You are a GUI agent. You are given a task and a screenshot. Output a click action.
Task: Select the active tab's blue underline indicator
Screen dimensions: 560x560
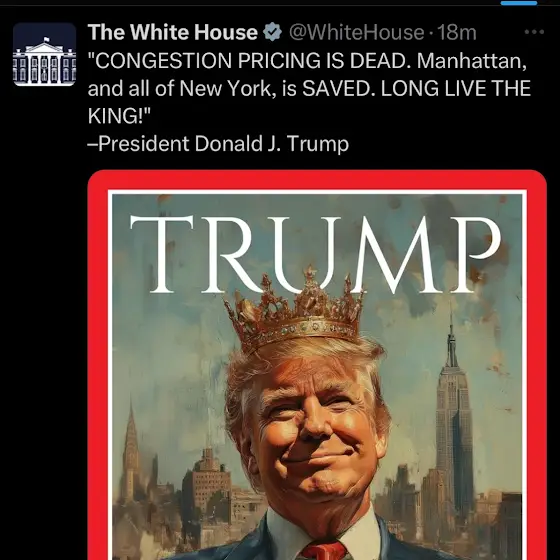519,3
